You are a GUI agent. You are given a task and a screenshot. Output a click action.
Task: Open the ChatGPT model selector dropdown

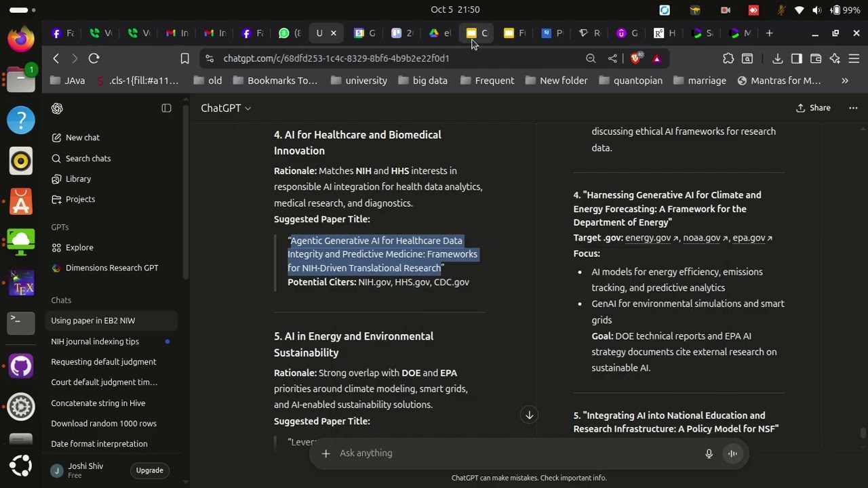[x=226, y=108]
